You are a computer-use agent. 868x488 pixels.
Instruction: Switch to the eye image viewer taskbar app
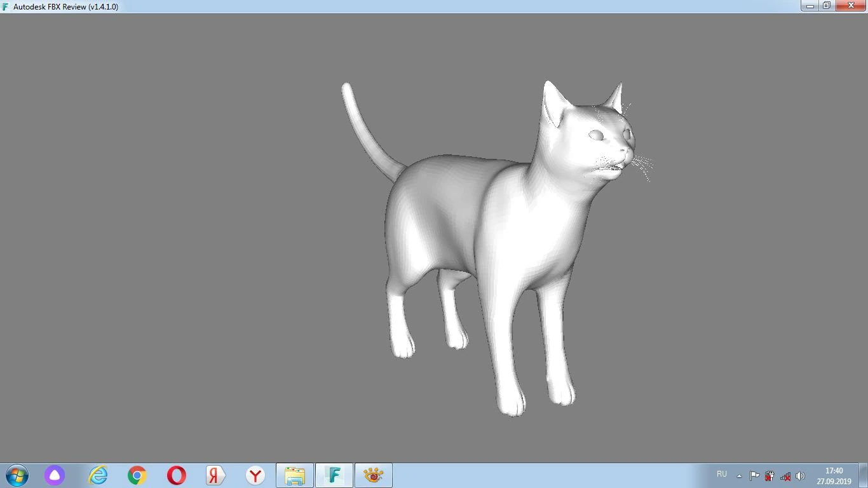[x=374, y=475]
